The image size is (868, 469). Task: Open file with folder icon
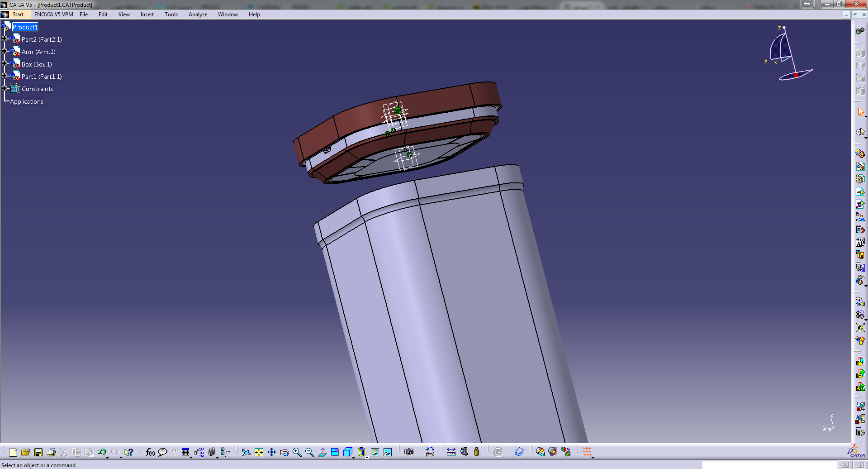[25, 452]
